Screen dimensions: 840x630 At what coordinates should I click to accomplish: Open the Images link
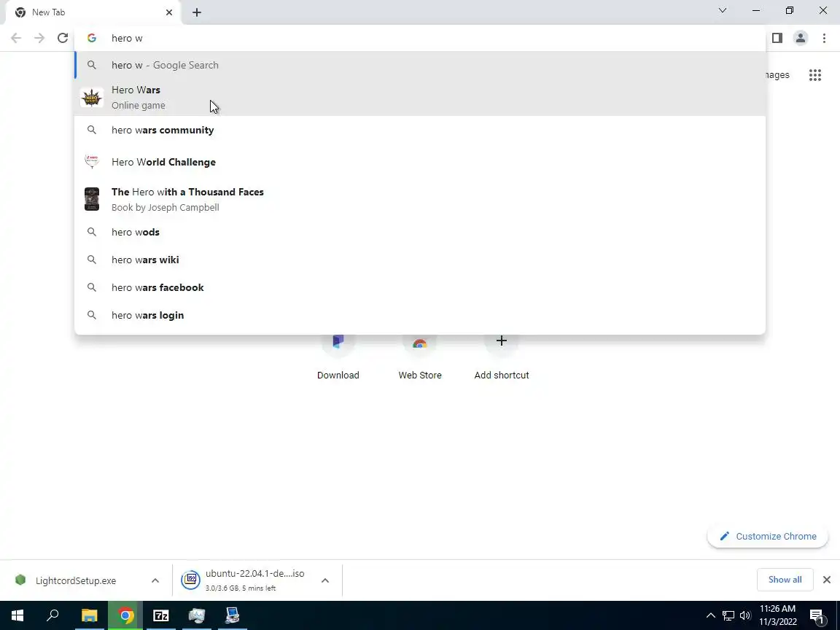(777, 75)
